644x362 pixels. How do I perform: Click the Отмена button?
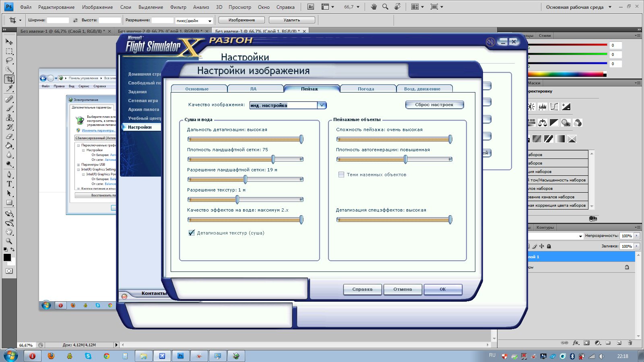[x=402, y=289]
